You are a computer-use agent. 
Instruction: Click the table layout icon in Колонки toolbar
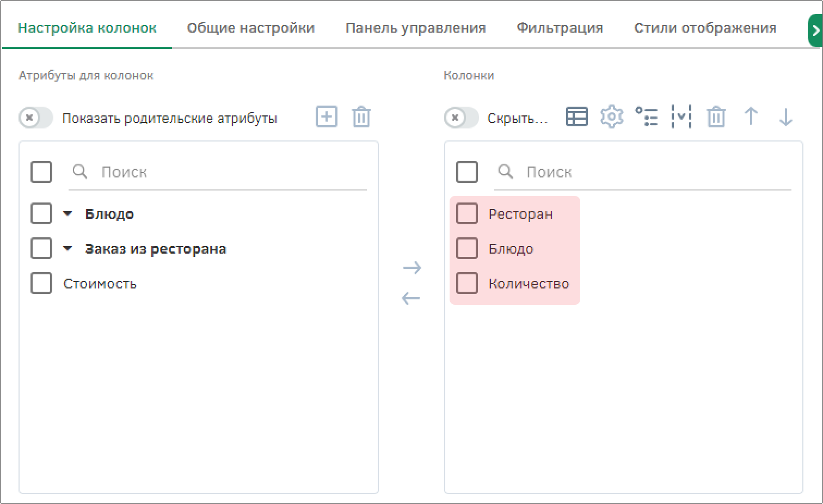(x=577, y=117)
